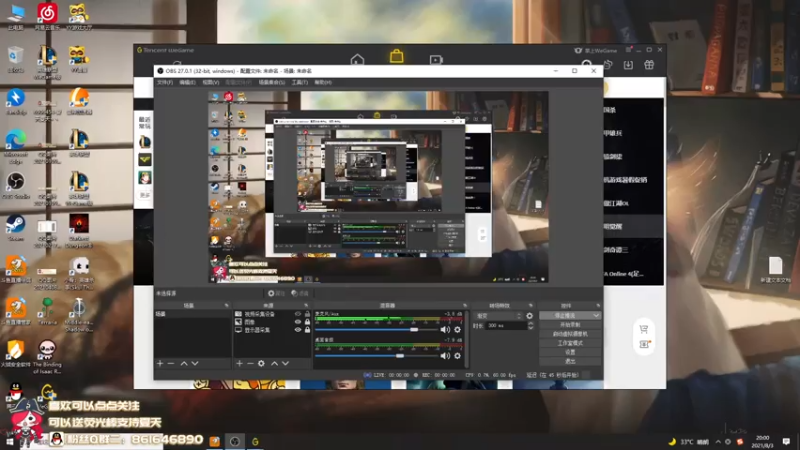Open OBS Studio desktop shortcut
This screenshot has width=800, height=450.
click(16, 186)
